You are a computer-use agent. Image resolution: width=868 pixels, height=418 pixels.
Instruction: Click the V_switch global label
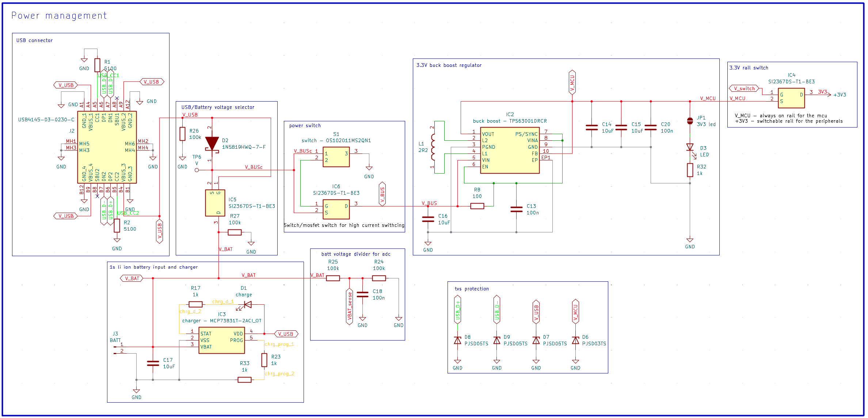pyautogui.click(x=744, y=88)
